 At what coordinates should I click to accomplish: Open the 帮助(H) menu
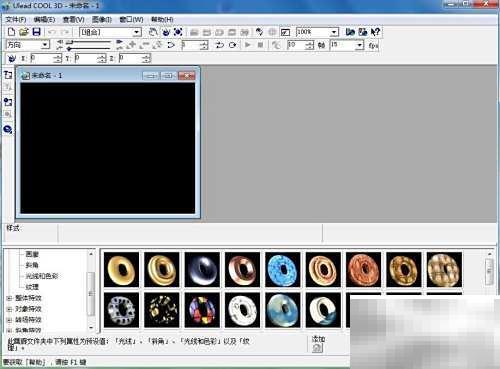(162, 19)
